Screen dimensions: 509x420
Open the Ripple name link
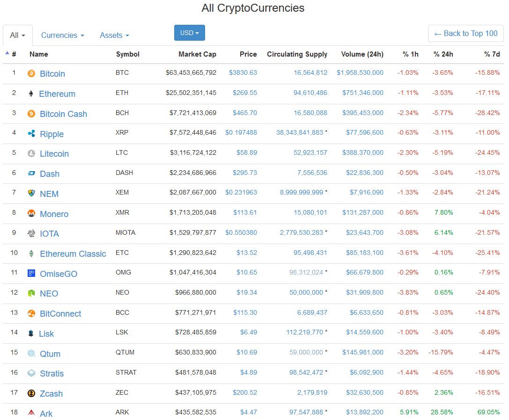pos(52,134)
